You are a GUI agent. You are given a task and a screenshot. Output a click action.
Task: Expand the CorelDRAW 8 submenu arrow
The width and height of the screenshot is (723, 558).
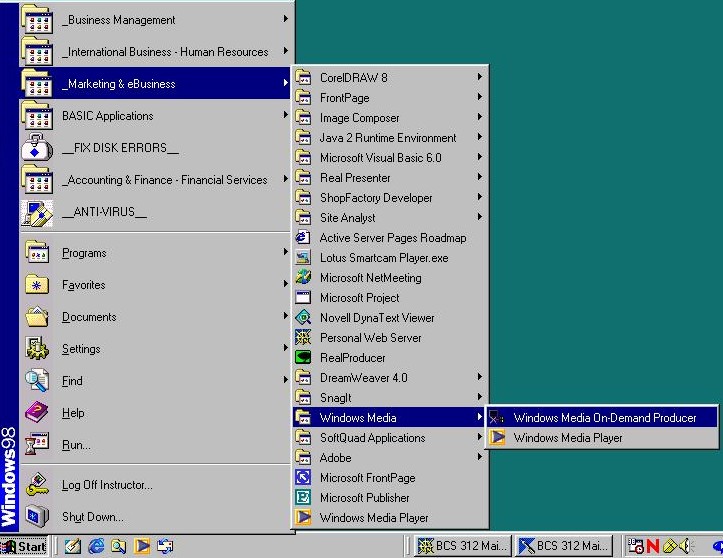(480, 77)
